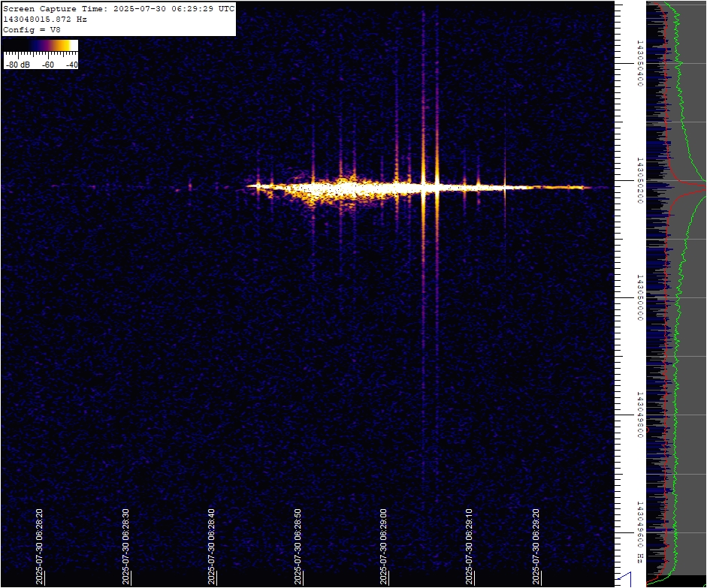Select the 06:28:30 time axis marker
This screenshot has width=707, height=588.
[125, 547]
